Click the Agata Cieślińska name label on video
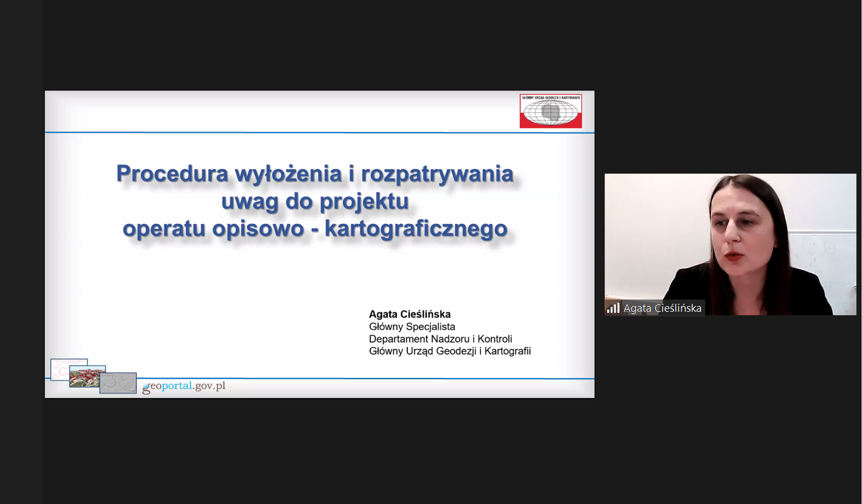 pos(662,308)
